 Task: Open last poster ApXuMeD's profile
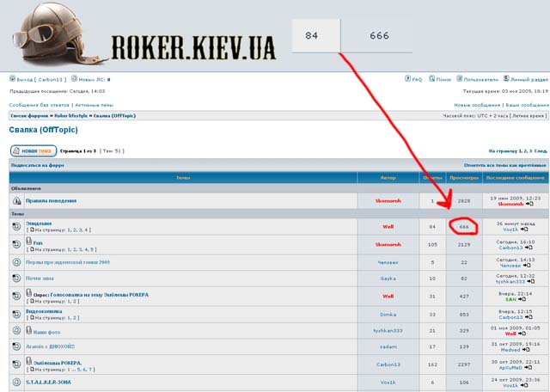pos(510,368)
